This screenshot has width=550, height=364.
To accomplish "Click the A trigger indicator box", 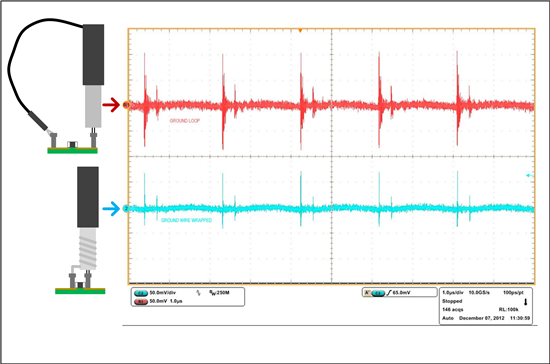I will [367, 292].
